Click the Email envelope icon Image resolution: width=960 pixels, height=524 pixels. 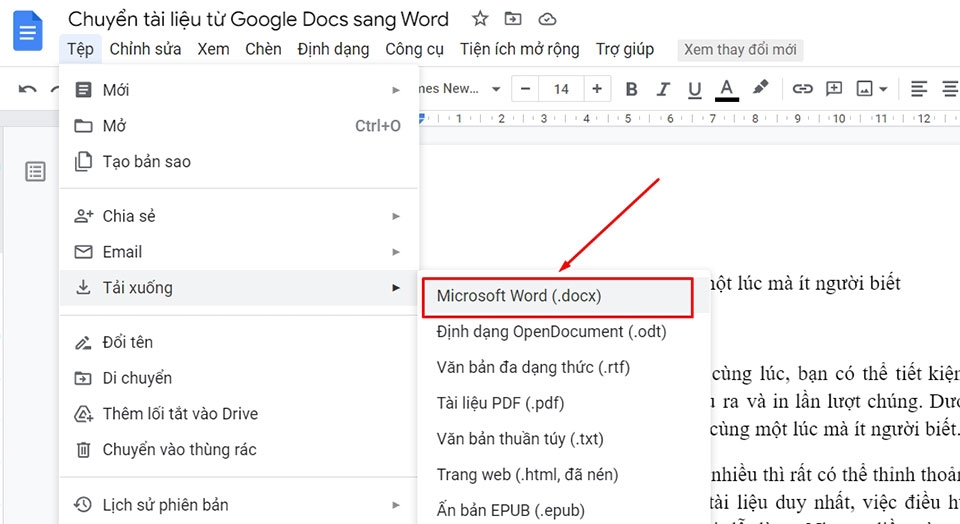point(83,252)
